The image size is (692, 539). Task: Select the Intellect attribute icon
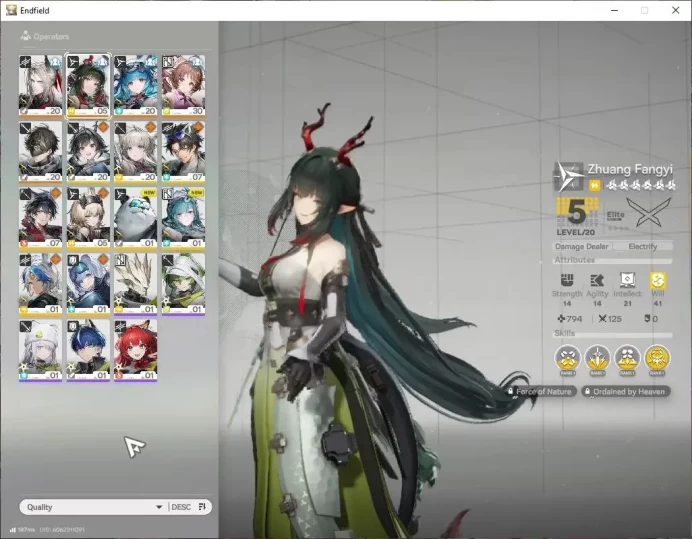pos(627,280)
